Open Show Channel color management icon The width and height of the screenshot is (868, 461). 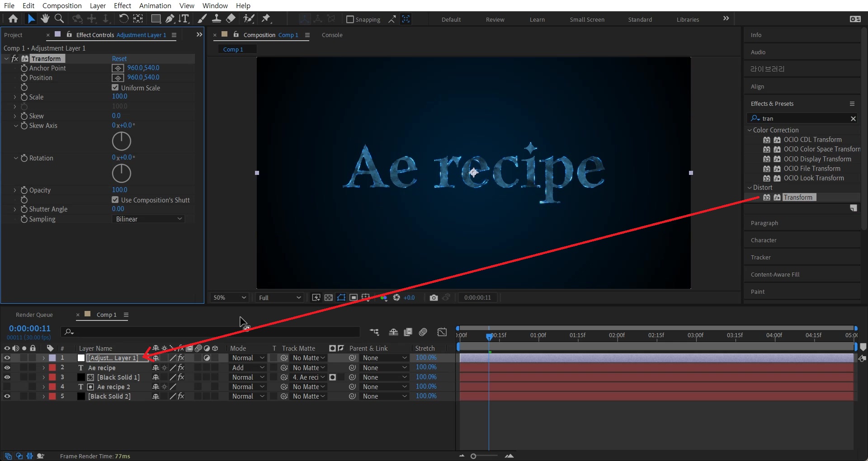pos(384,297)
